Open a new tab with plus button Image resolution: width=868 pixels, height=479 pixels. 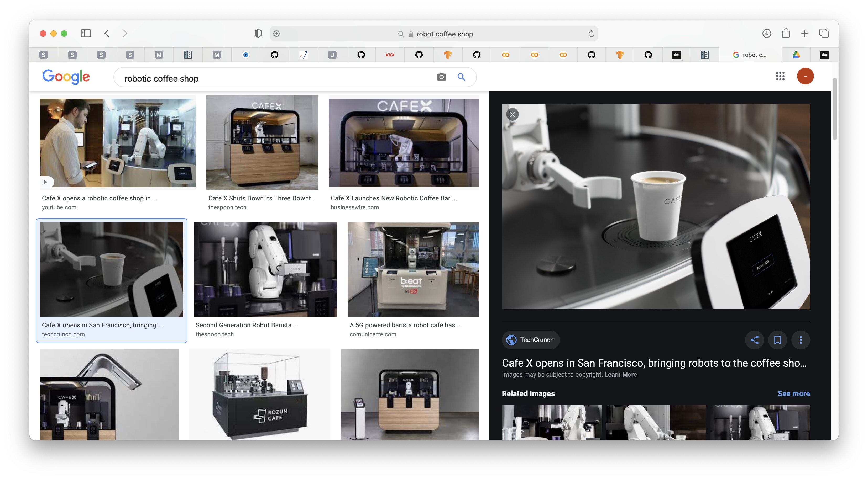804,33
